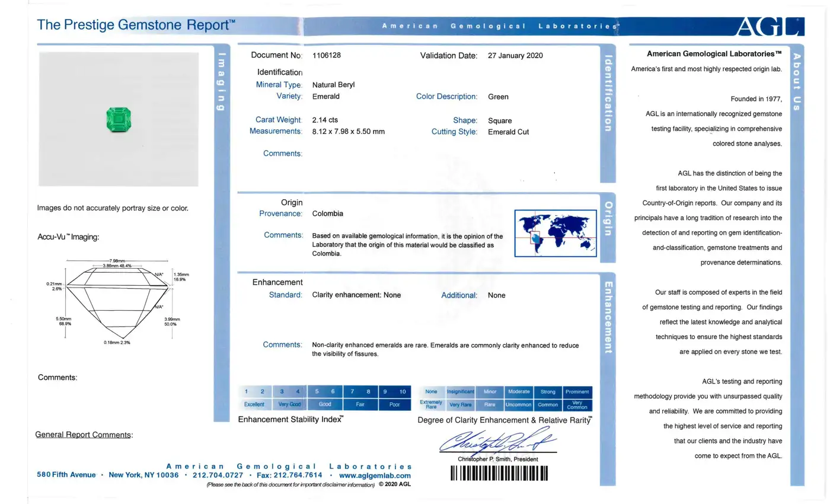Click the world map origin image
Viewport: 830px width, 504px height.
(556, 233)
